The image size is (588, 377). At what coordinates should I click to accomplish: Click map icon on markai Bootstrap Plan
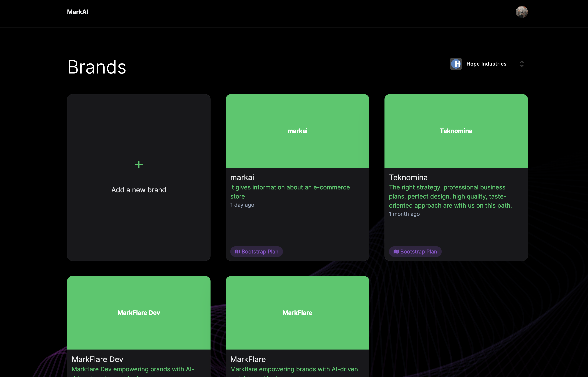(237, 252)
